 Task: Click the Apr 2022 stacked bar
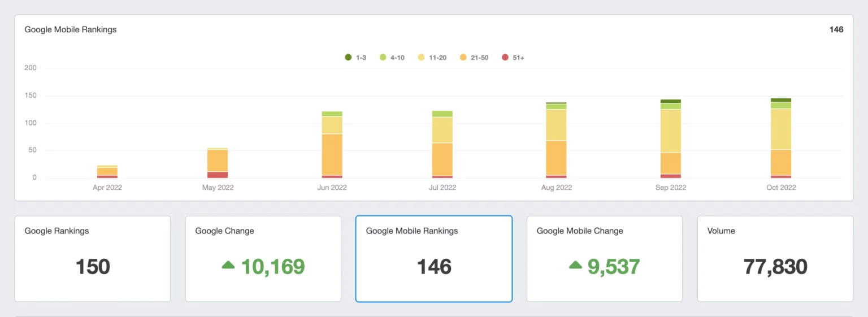point(107,172)
